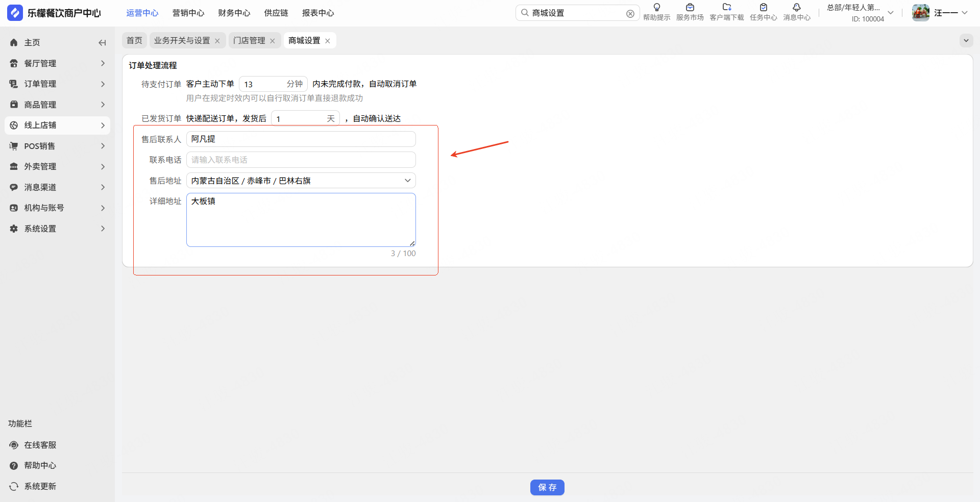
Task: Close the 业务开关与设置 tab
Action: point(217,41)
